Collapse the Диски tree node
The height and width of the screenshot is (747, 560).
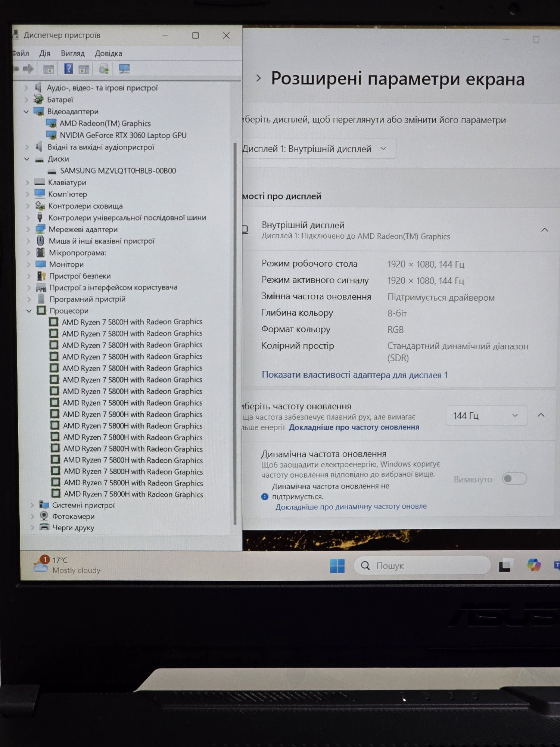point(27,159)
